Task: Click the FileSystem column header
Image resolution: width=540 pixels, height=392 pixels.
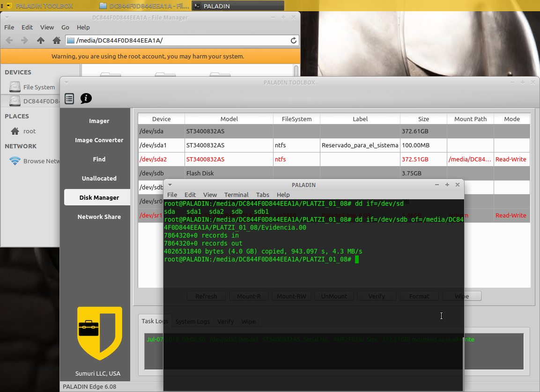Action: pos(296,119)
